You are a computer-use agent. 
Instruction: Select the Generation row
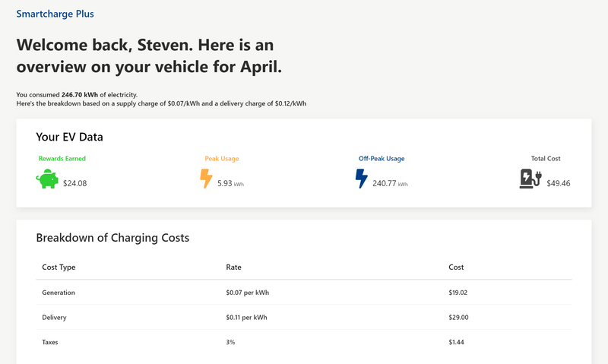point(304,293)
